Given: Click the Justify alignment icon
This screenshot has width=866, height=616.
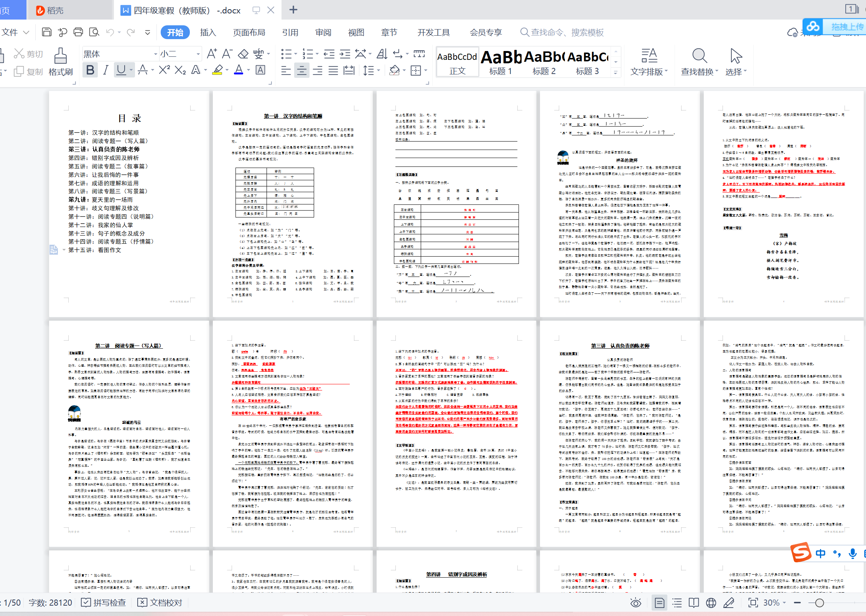Looking at the screenshot, I should click(x=333, y=71).
